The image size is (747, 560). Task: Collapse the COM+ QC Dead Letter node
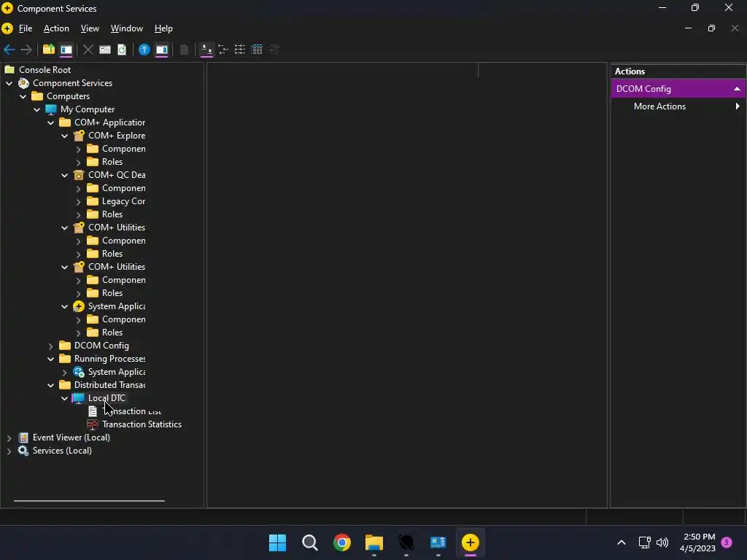(x=64, y=175)
